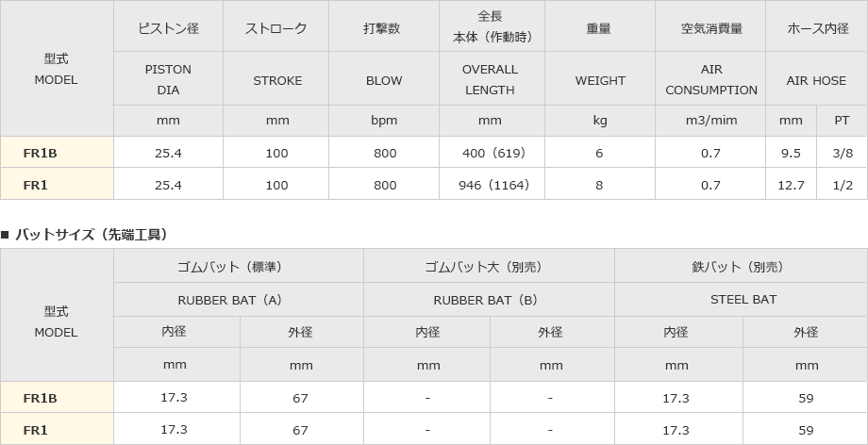Viewport: 868px width, 445px height.
Task: Click the バットサイズ（先端工具） section heading
Action: coord(91,234)
